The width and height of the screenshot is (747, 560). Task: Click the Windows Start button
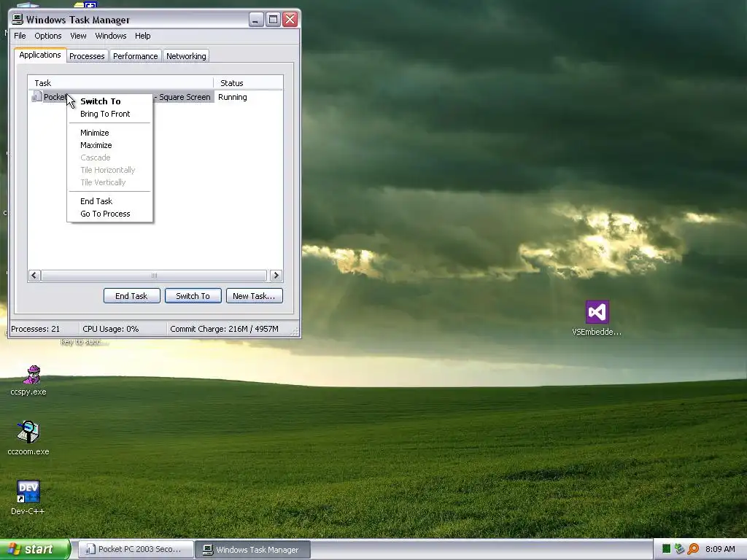pyautogui.click(x=34, y=549)
